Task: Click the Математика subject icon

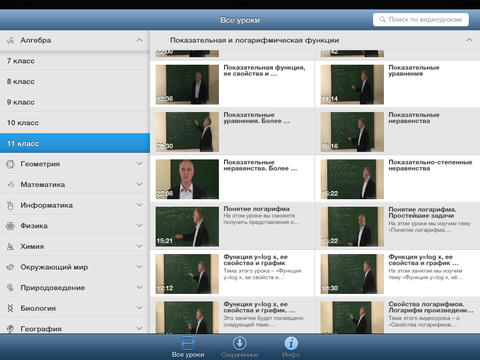Action: [10, 184]
